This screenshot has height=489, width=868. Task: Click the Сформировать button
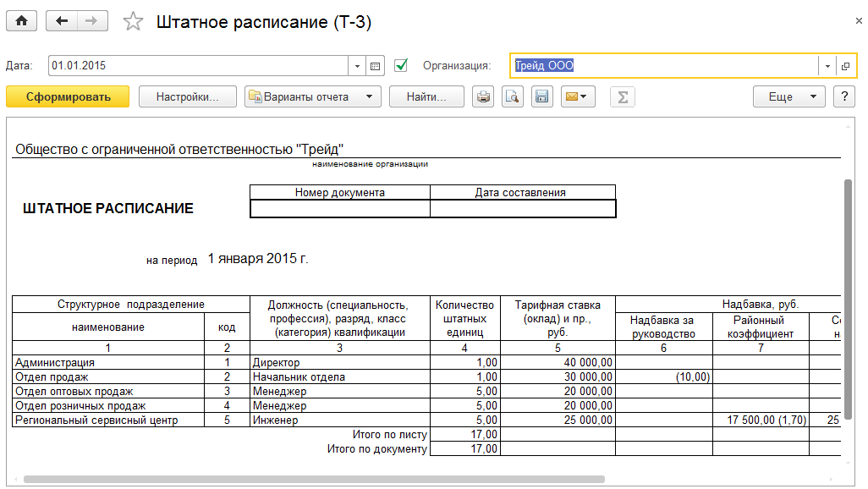pos(68,97)
